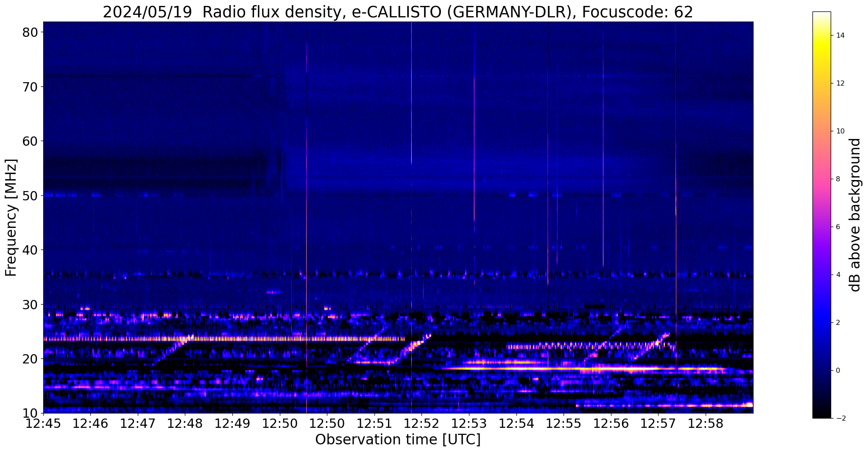
Task: Click the 12:49 time tick label
Action: [232, 424]
